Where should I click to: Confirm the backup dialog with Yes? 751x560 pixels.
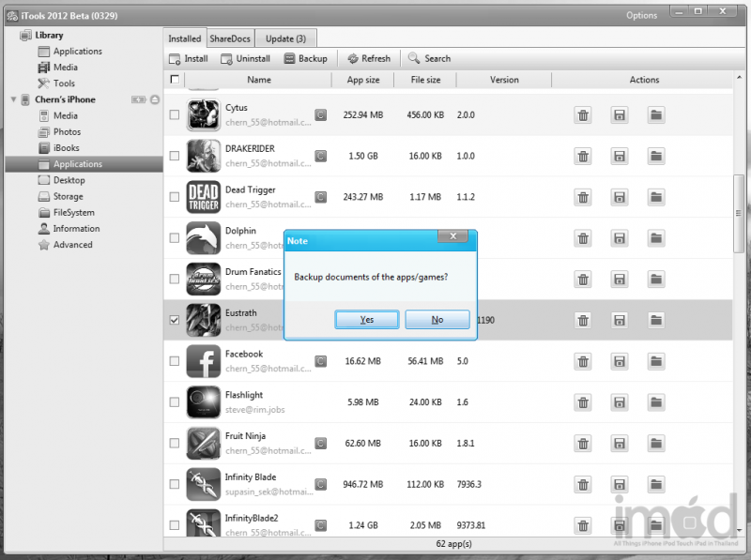click(366, 320)
